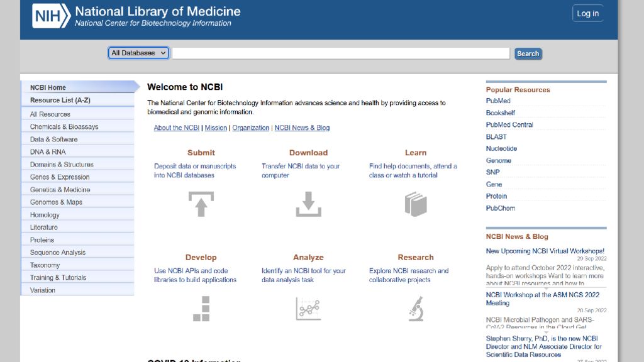Follow the Organization link
The width and height of the screenshot is (644, 362).
coord(251,128)
